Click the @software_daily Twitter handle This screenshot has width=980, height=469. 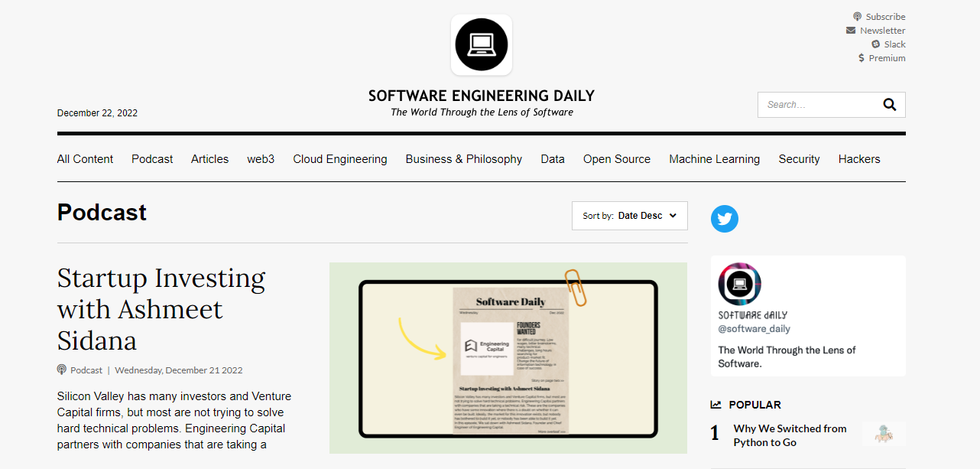tap(754, 329)
